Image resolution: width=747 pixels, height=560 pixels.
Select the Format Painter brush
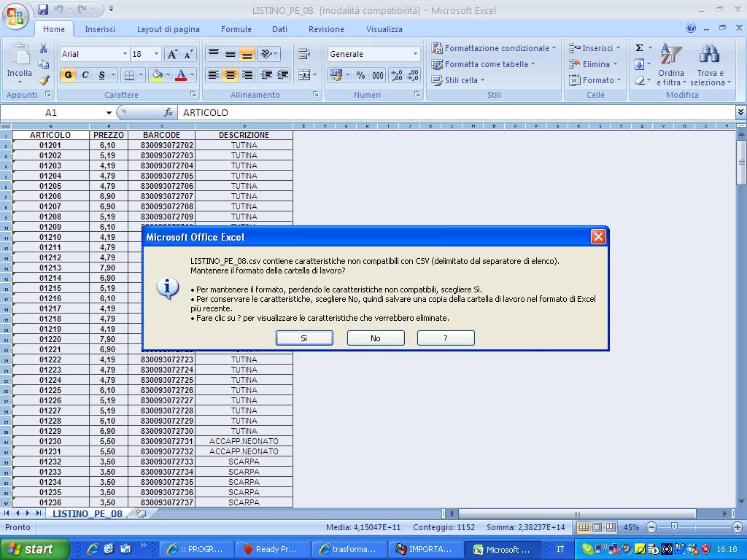pyautogui.click(x=43, y=80)
